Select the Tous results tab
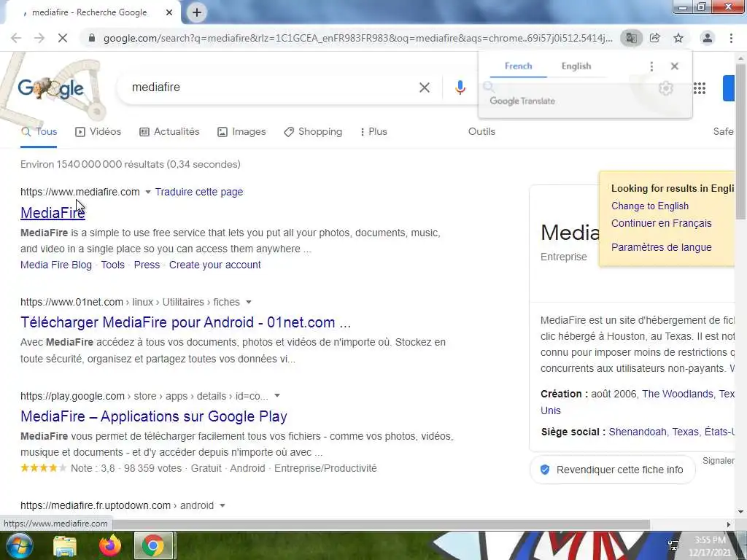 point(39,132)
